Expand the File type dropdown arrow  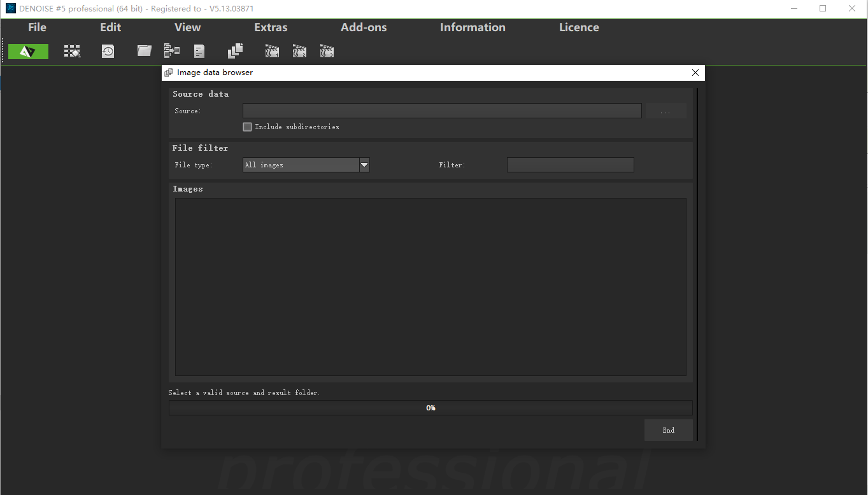364,164
